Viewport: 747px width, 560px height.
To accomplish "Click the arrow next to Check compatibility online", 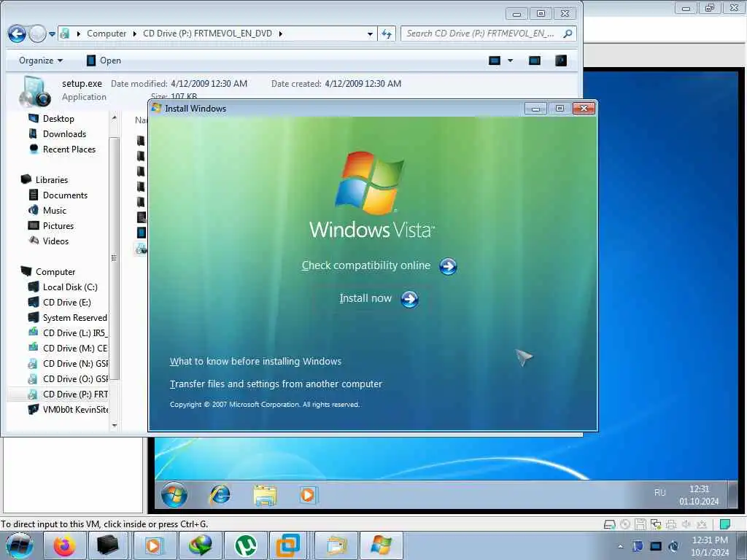I will point(448,267).
